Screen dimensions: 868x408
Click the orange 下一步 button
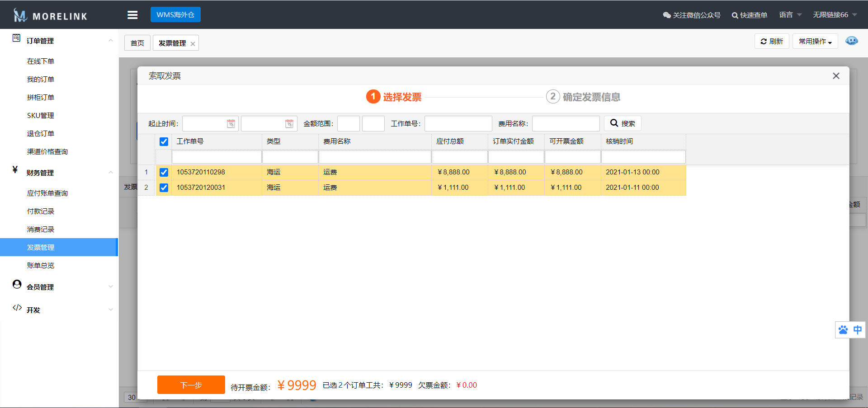pyautogui.click(x=191, y=385)
